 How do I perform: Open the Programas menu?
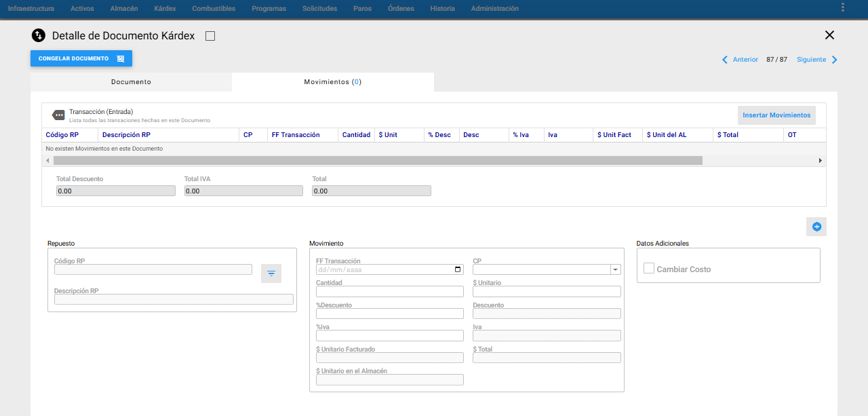(x=269, y=9)
